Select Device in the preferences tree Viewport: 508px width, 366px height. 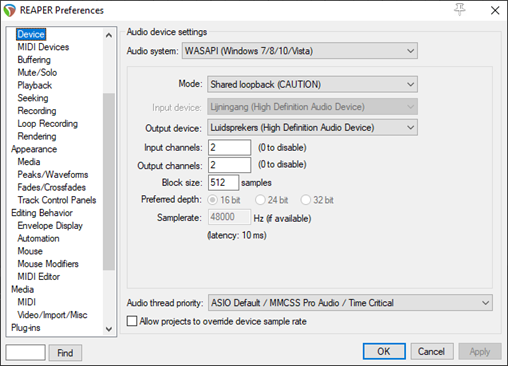31,34
